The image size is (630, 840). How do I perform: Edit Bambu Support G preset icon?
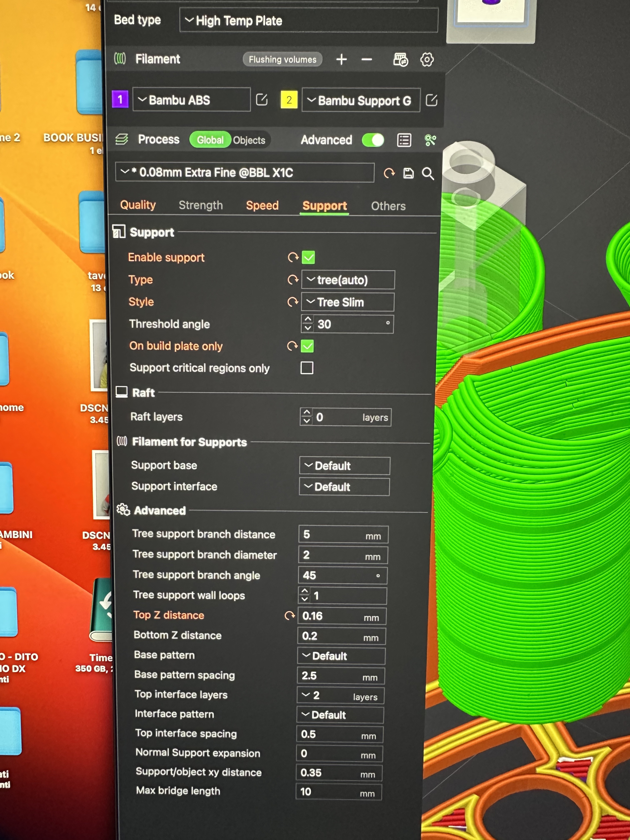pos(431,100)
